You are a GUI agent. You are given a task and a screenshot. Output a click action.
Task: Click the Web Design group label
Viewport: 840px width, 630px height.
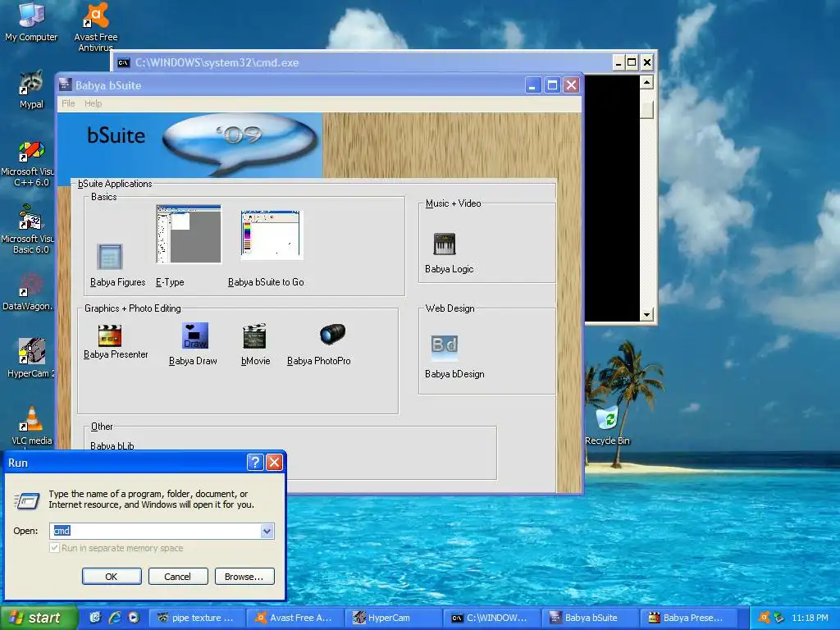point(450,308)
